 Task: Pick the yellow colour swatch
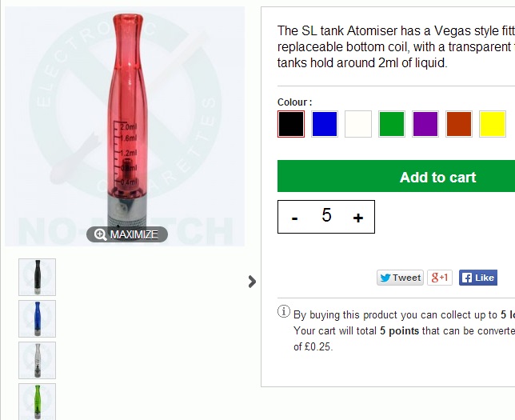click(x=493, y=124)
